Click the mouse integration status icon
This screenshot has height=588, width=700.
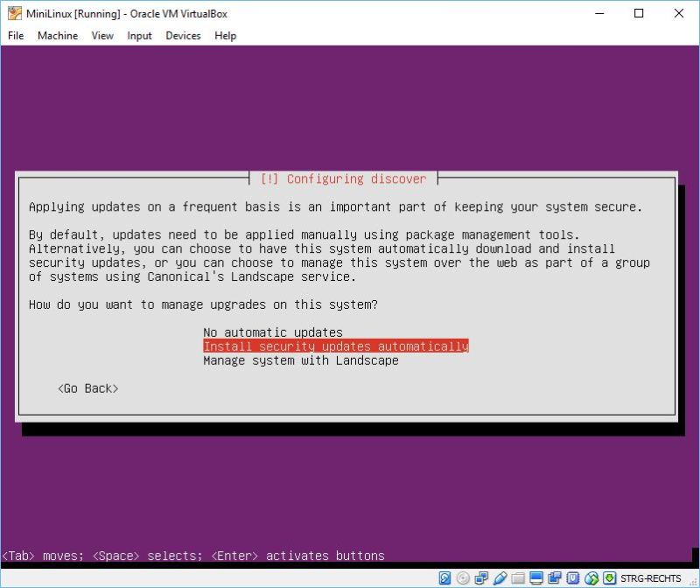point(591,578)
